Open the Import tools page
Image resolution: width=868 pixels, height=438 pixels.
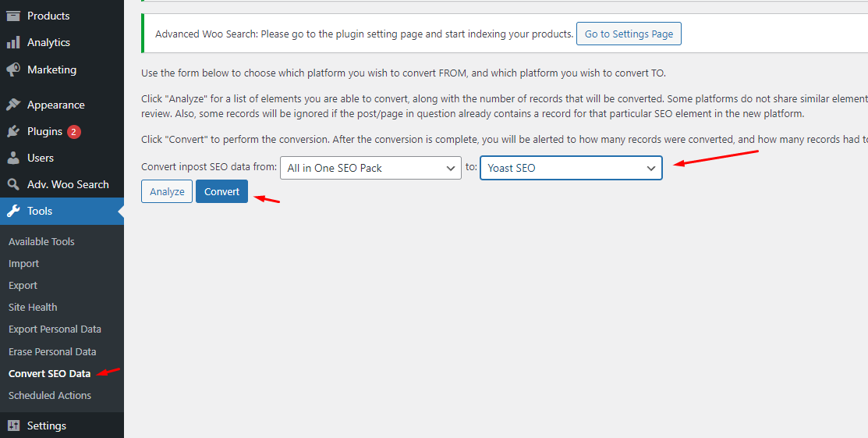click(24, 263)
